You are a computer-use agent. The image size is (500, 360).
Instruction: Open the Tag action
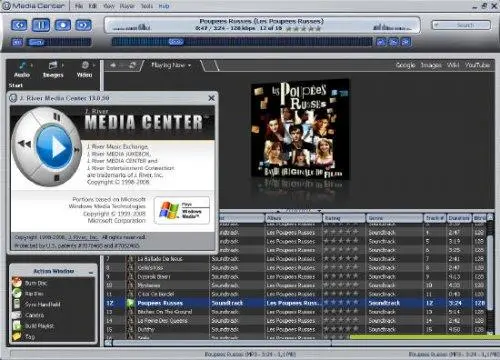pyautogui.click(x=23, y=336)
